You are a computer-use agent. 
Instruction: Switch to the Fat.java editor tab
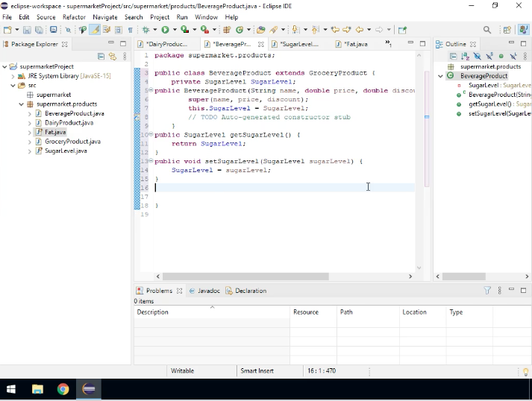pos(356,44)
